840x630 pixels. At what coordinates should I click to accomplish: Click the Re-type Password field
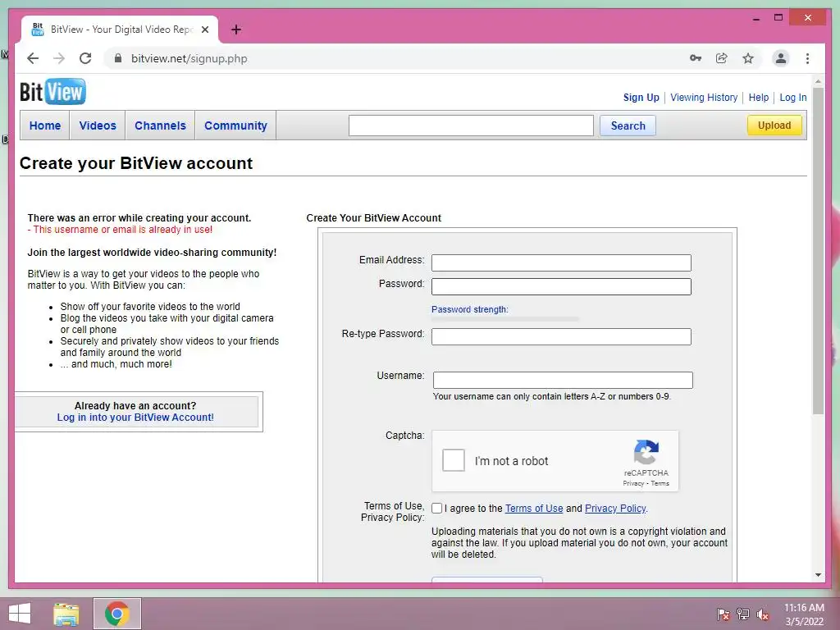point(561,336)
